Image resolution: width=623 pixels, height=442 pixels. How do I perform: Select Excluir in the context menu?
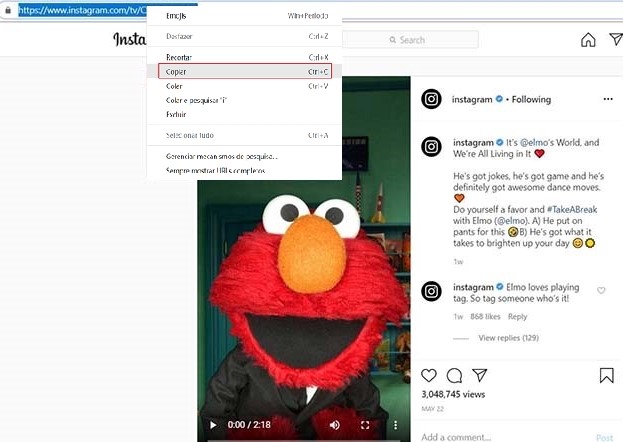click(x=245, y=114)
